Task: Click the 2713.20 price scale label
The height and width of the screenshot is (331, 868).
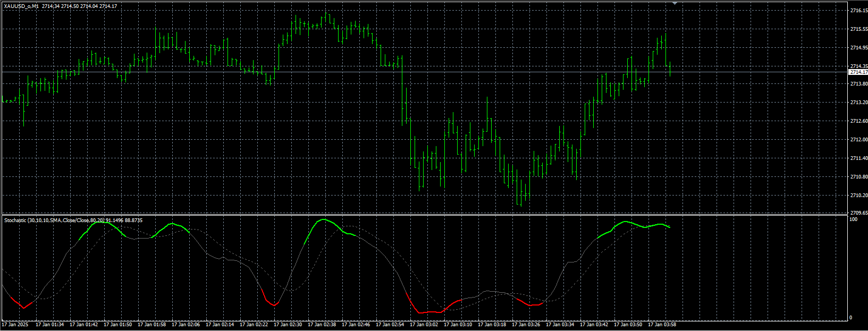Action: [x=858, y=103]
